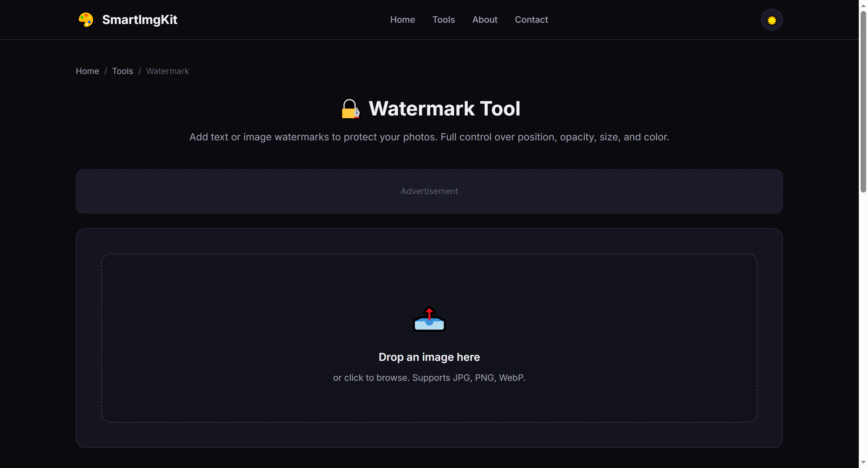Viewport: 868px width, 468px height.
Task: Click the SmartImgKit brand name link
Action: pyautogui.click(x=139, y=20)
